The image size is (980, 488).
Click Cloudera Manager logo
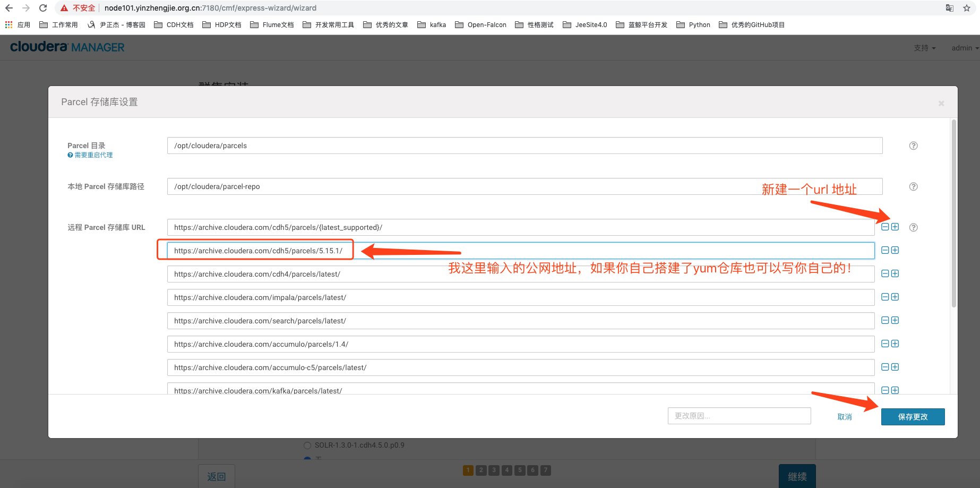coord(67,47)
